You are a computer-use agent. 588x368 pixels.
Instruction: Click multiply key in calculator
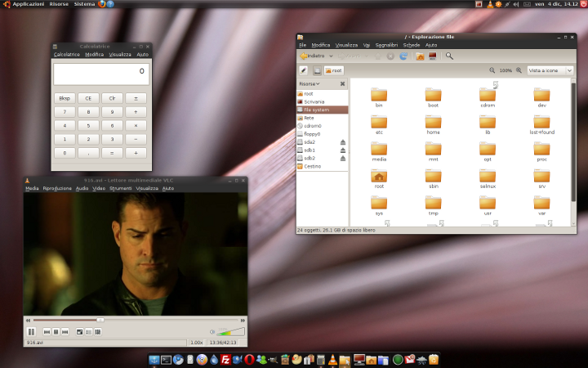(x=136, y=126)
